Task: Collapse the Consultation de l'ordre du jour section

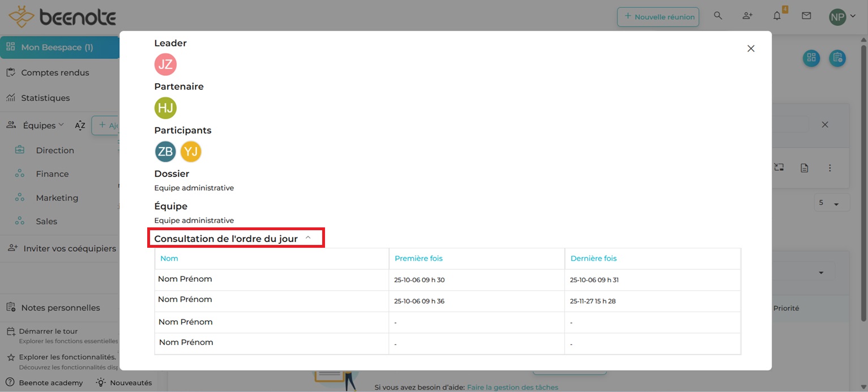Action: [x=308, y=238]
